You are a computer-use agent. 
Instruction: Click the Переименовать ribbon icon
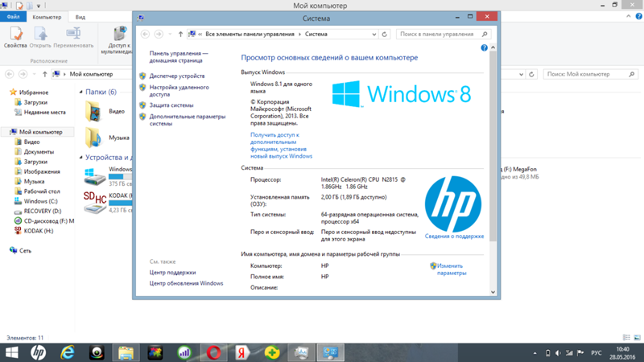pyautogui.click(x=73, y=38)
